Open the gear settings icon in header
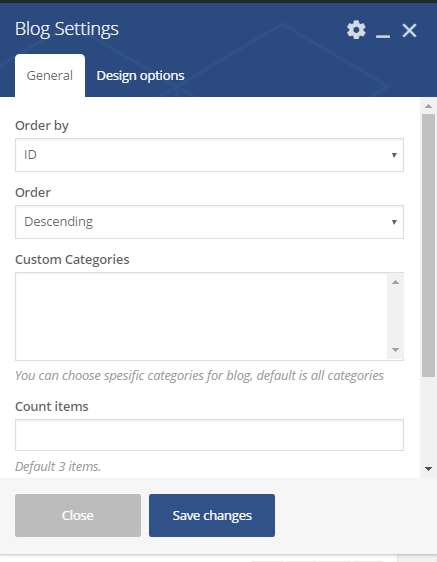 (x=356, y=30)
